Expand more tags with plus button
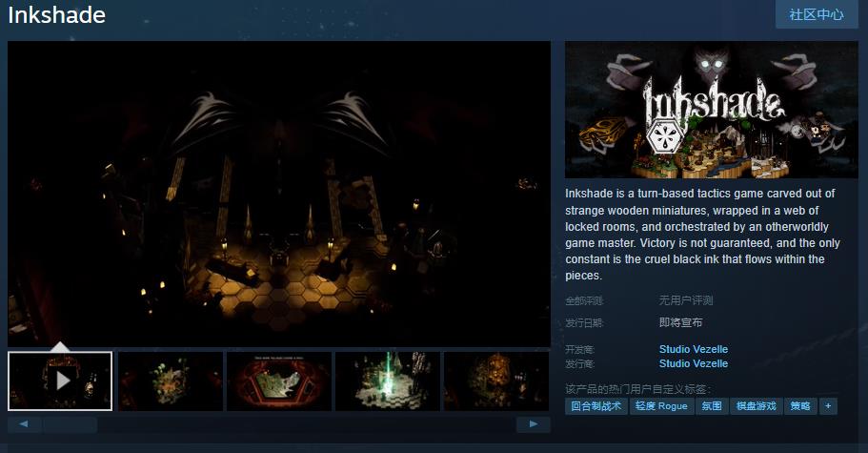The width and height of the screenshot is (868, 453). point(828,406)
